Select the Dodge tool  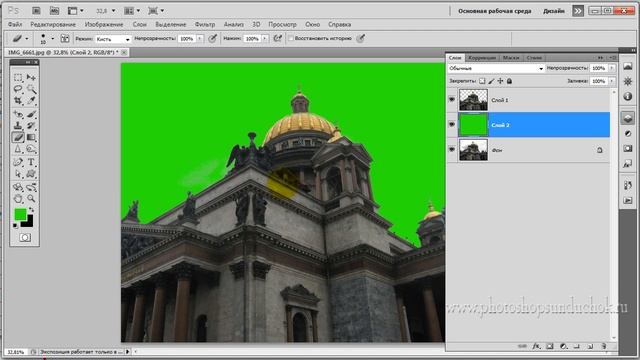[31, 149]
